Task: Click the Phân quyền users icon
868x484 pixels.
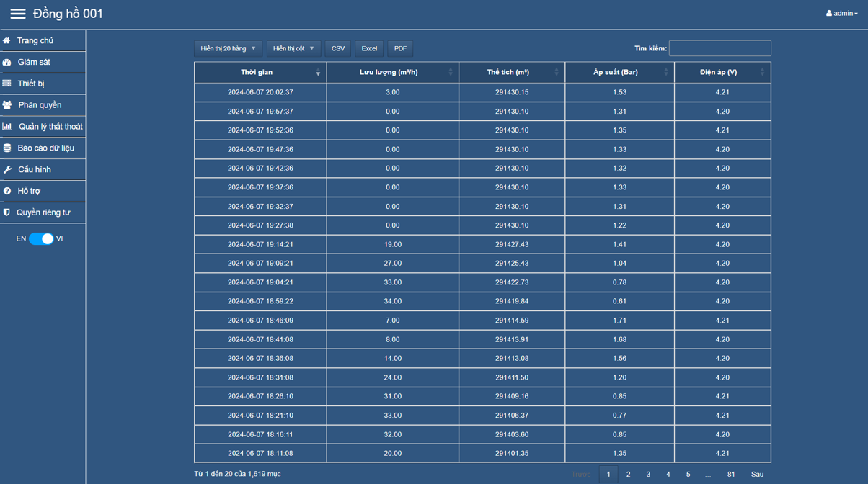Action: (6, 105)
